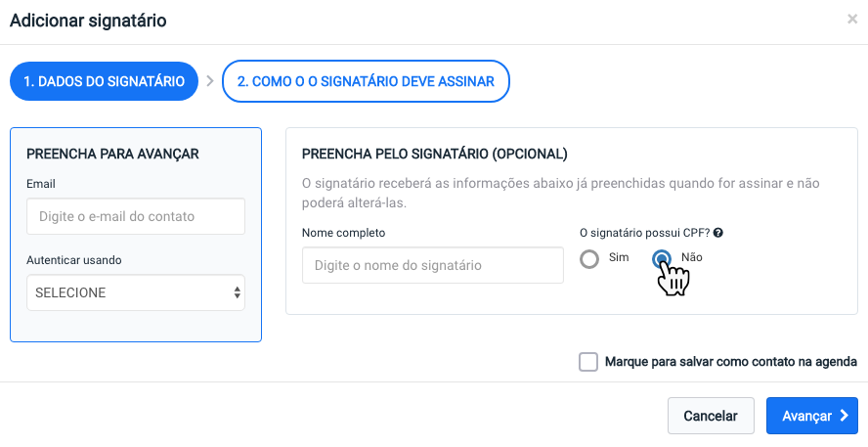Image resolution: width=868 pixels, height=447 pixels.
Task: Check the save as contact checkbox
Action: pos(588,362)
